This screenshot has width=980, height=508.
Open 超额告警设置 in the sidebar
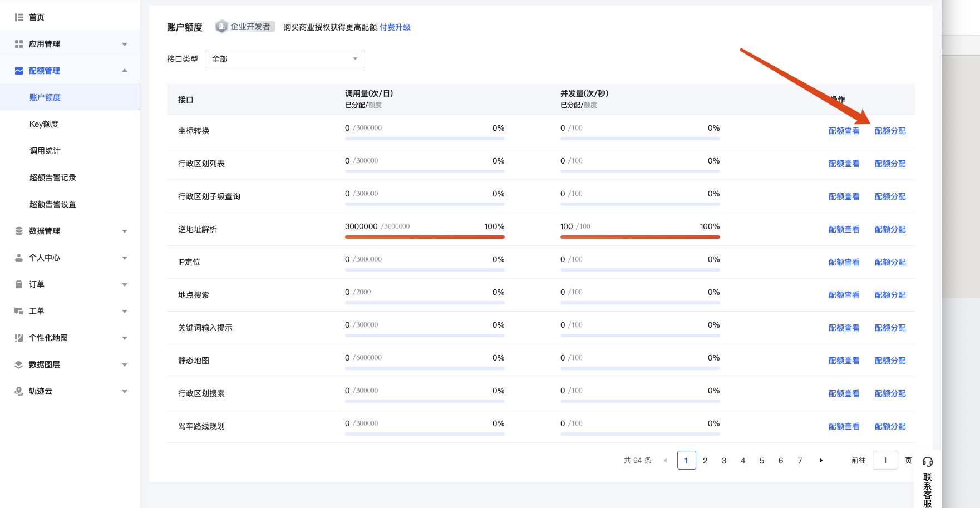point(53,204)
